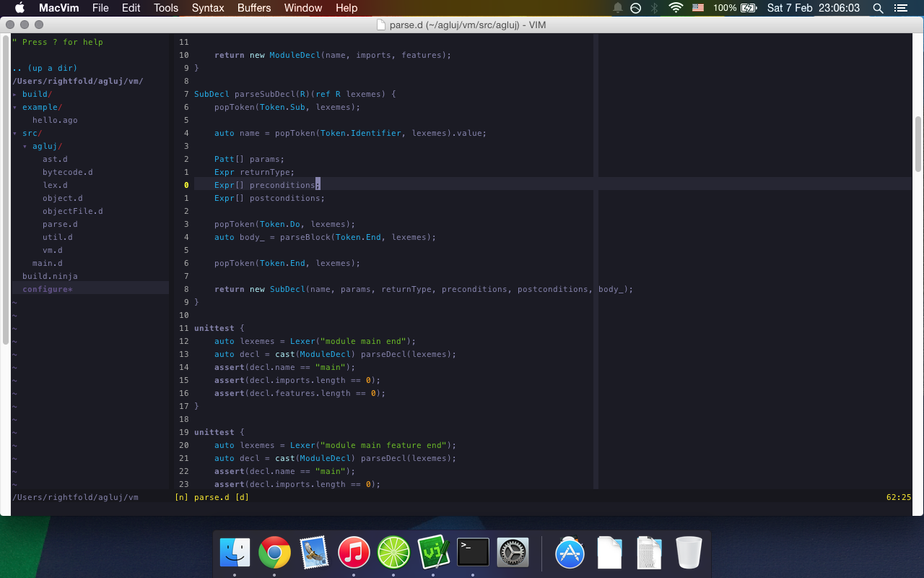Click the 'Expr[] postconditions;' line
The height and width of the screenshot is (578, 924).
click(270, 198)
